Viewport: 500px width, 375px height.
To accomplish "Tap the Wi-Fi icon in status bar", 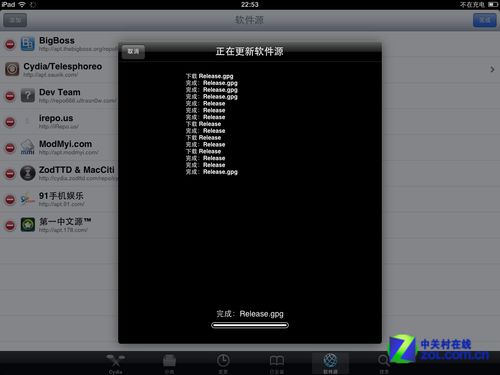I will click(x=22, y=4).
